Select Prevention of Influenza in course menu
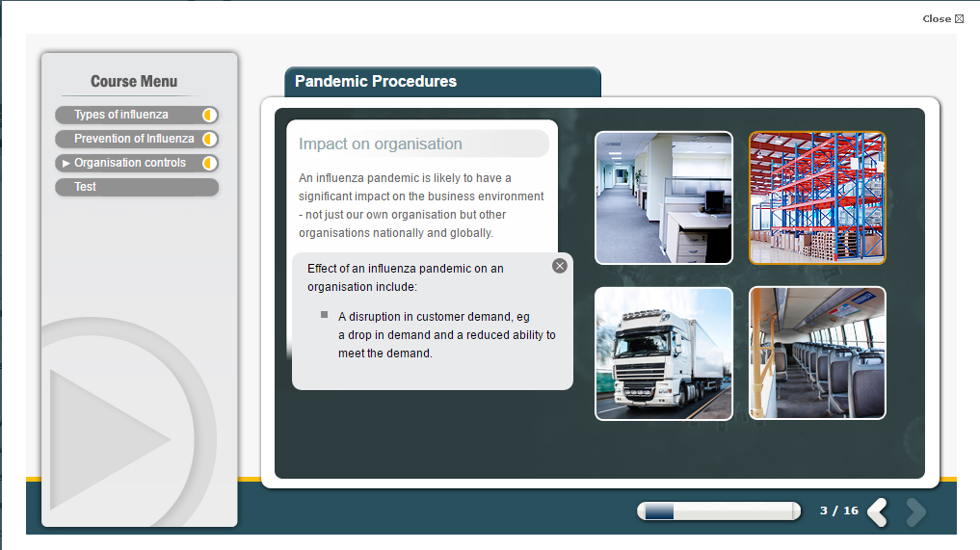This screenshot has width=980, height=550. coord(134,139)
